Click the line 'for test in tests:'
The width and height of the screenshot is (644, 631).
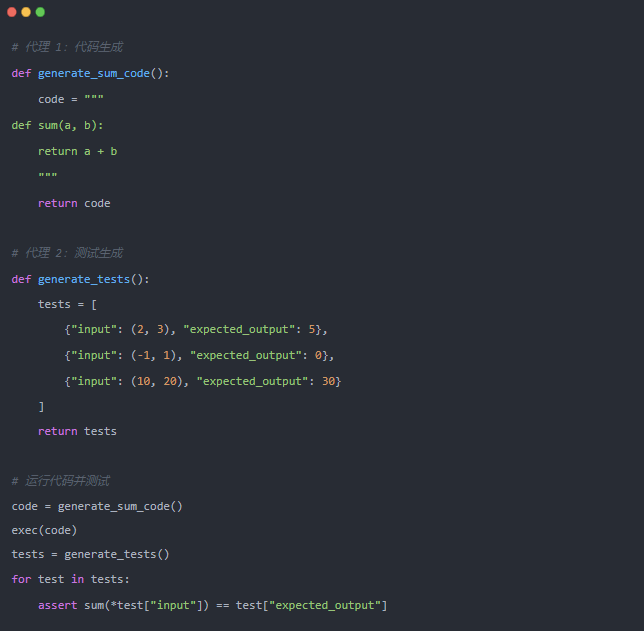71,579
